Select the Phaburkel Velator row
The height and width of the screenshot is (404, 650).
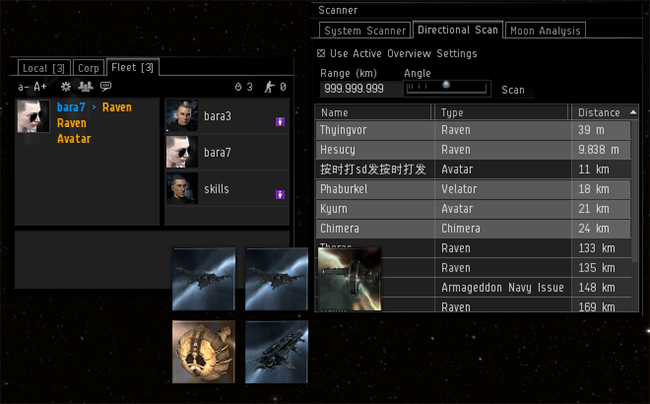[473, 189]
